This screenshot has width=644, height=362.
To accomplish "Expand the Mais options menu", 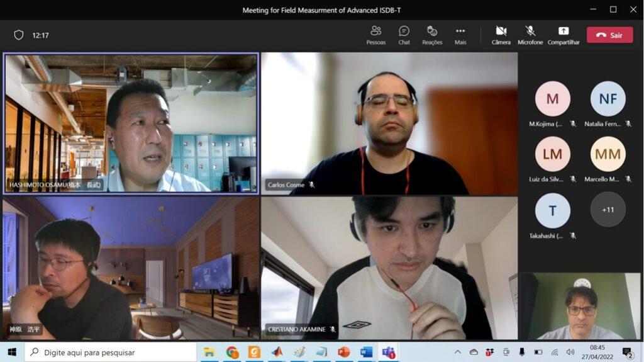I will (x=460, y=35).
